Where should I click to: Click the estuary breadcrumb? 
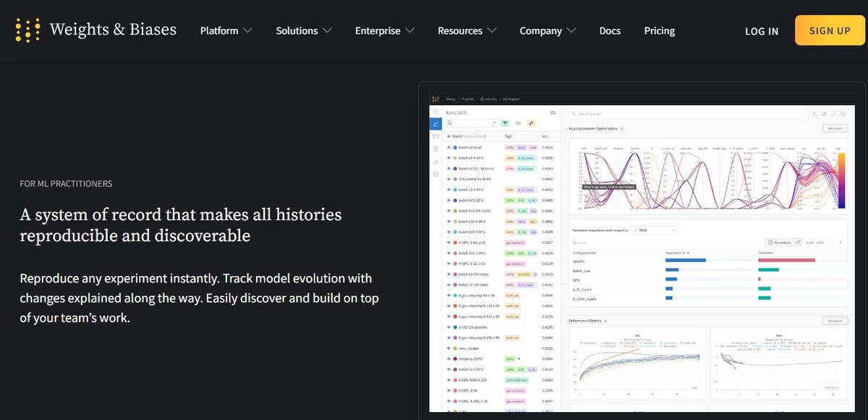pyautogui.click(x=491, y=98)
